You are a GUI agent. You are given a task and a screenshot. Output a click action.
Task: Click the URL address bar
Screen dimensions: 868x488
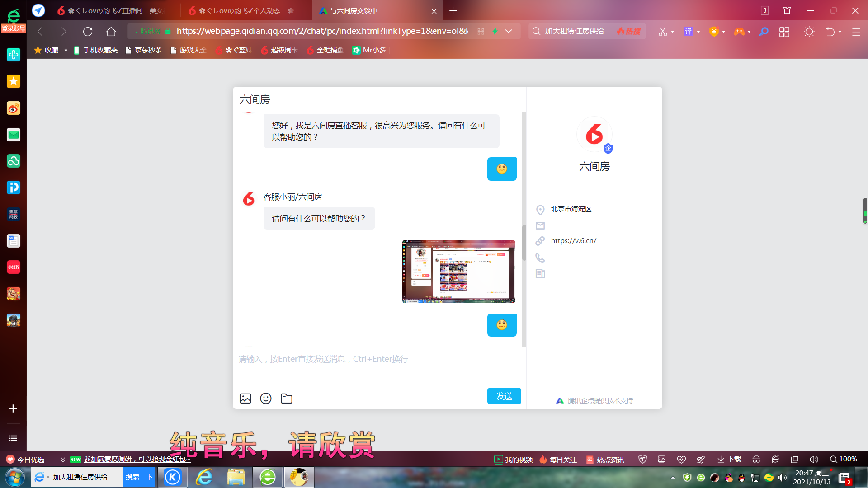click(322, 31)
